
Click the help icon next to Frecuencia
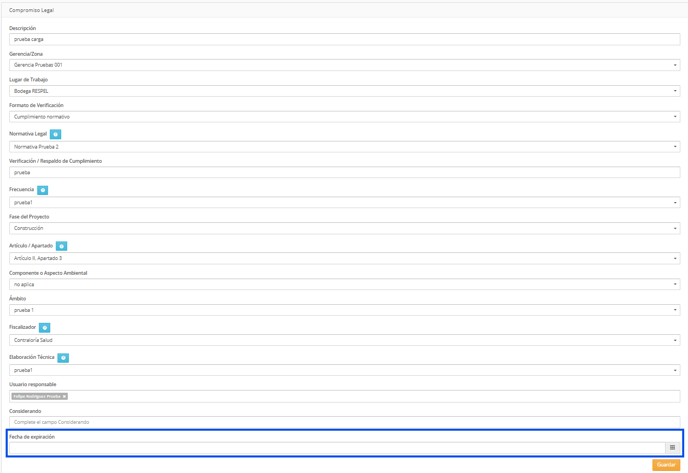(43, 190)
